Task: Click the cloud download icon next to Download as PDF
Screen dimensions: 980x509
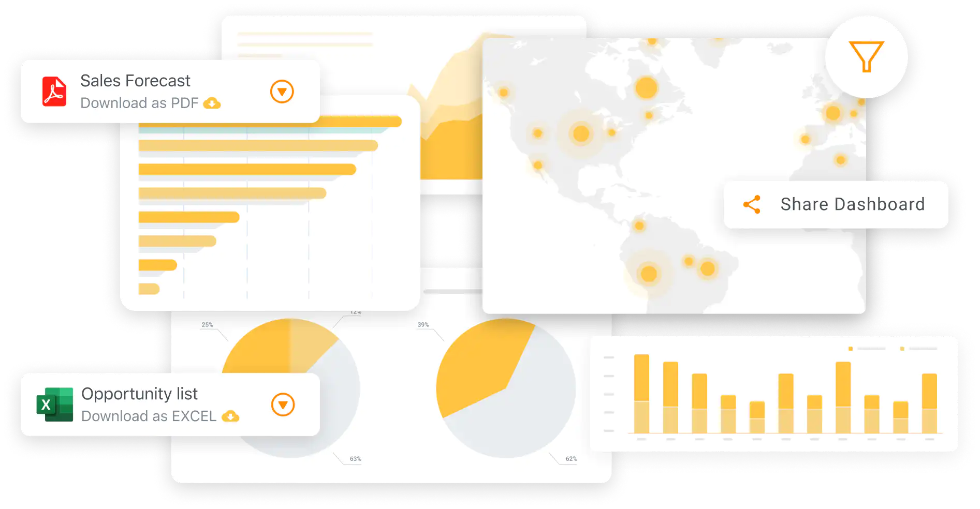Action: click(212, 103)
